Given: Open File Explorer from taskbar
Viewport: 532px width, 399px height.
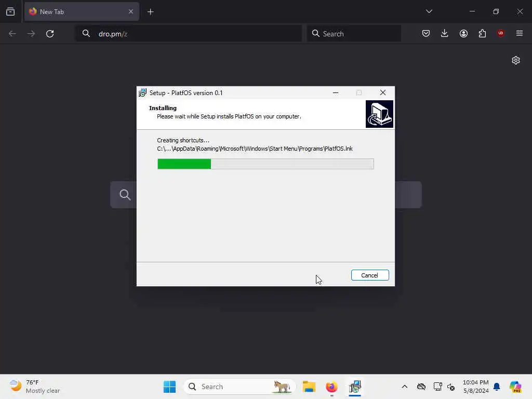Looking at the screenshot, I should tap(309, 387).
